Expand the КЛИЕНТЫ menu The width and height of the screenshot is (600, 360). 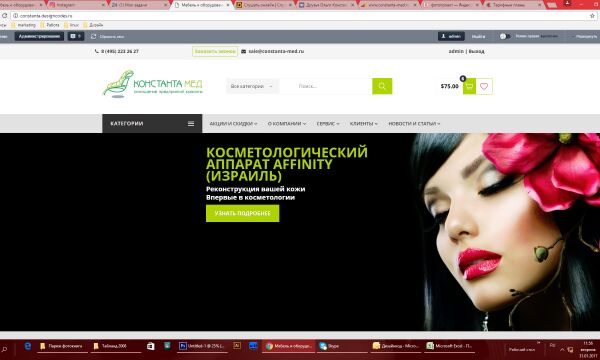point(364,124)
